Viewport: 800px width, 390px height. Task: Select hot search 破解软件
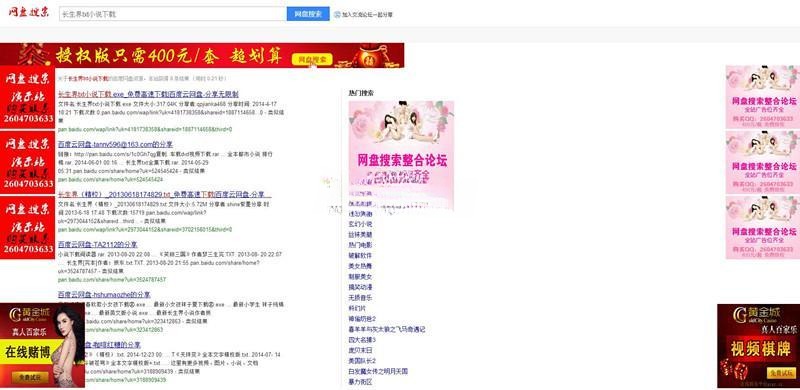360,255
